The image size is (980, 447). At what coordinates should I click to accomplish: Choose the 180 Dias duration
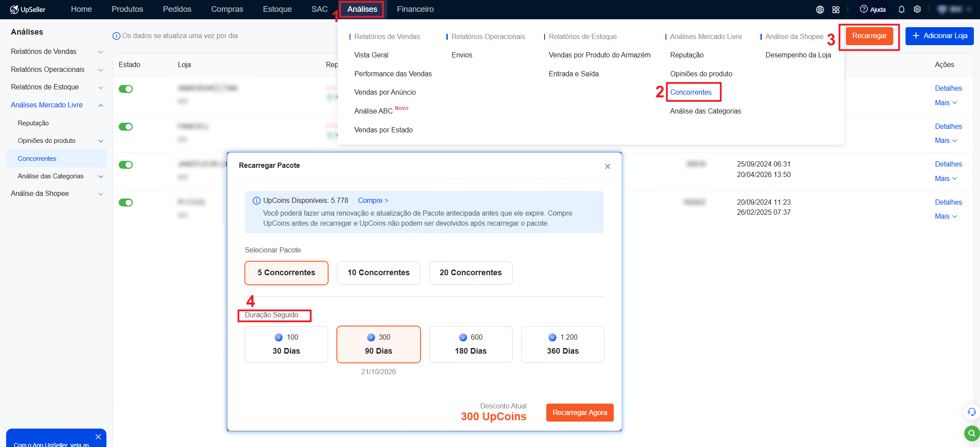pos(471,344)
